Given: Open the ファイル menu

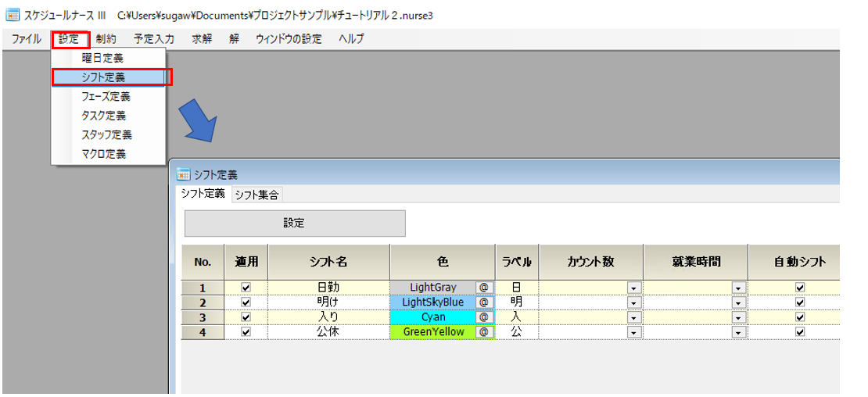Looking at the screenshot, I should click(x=26, y=39).
